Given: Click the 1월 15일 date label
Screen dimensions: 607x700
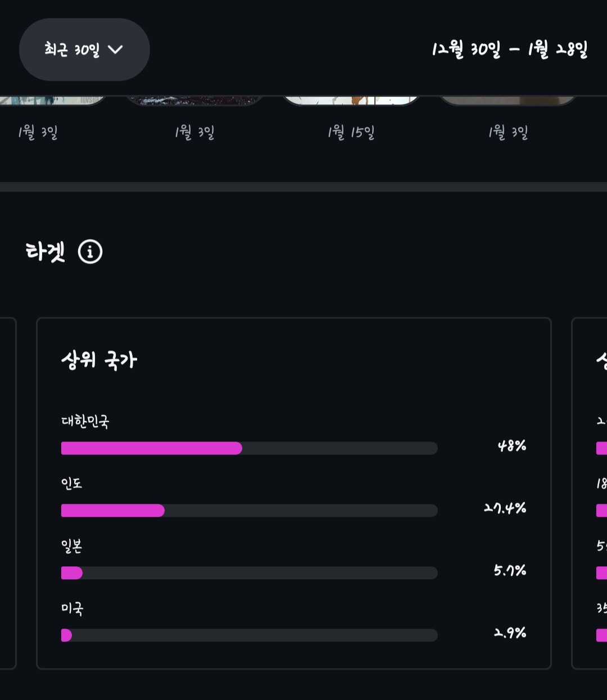Looking at the screenshot, I should point(351,133).
